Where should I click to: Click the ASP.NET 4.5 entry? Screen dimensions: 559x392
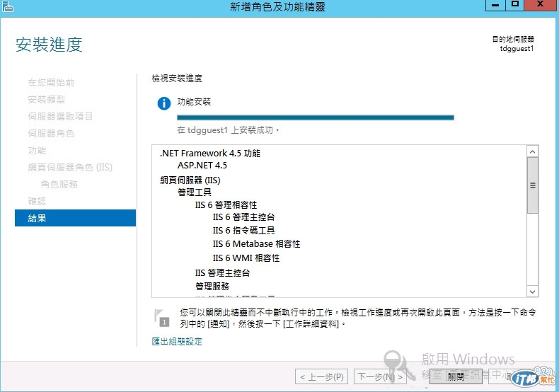tap(202, 166)
